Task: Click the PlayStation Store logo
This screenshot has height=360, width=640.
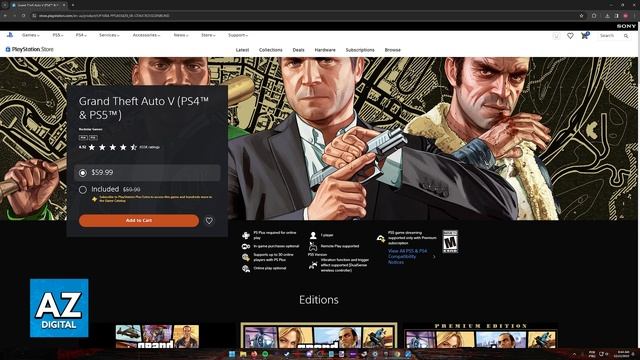Action: pyautogui.click(x=29, y=49)
